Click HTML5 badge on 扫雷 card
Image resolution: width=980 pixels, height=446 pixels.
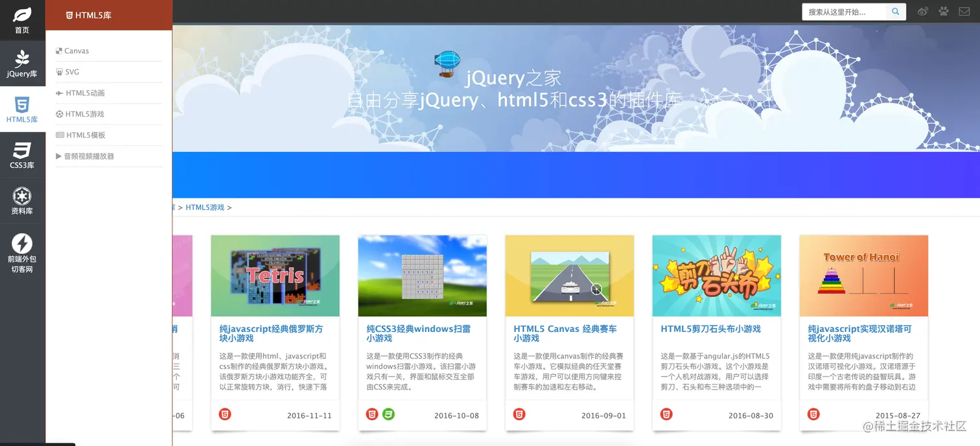click(372, 414)
